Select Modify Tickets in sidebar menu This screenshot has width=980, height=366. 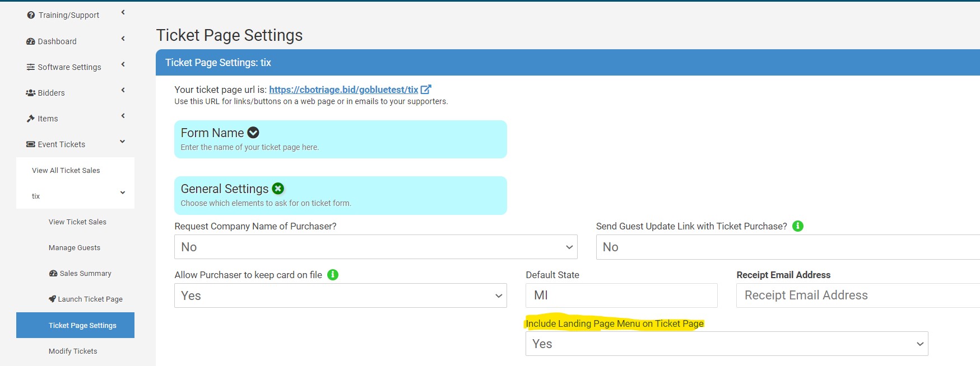(73, 351)
